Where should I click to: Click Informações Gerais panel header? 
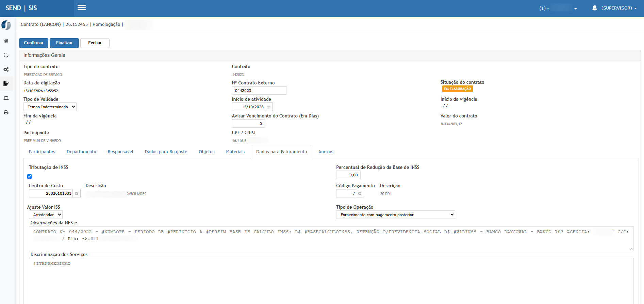[x=330, y=55]
